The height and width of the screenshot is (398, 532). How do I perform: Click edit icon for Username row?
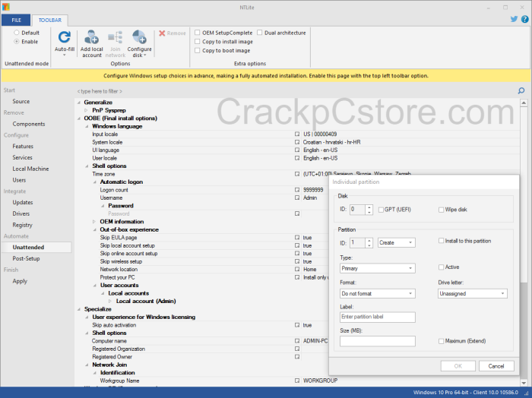tap(297, 198)
